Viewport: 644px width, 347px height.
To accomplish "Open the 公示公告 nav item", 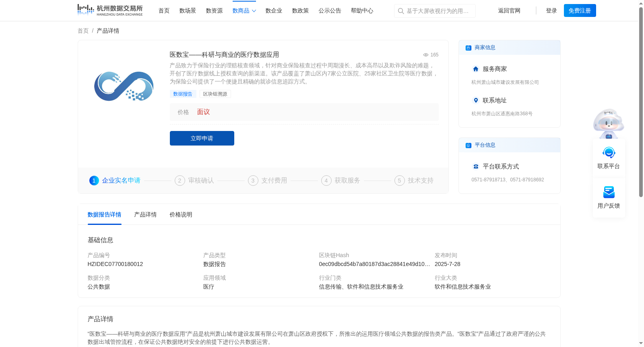I will (330, 11).
